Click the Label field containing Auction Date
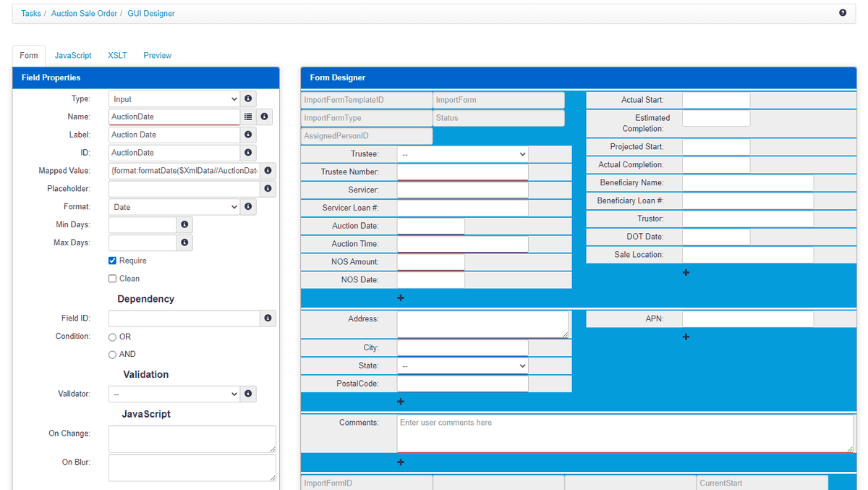 pos(174,135)
